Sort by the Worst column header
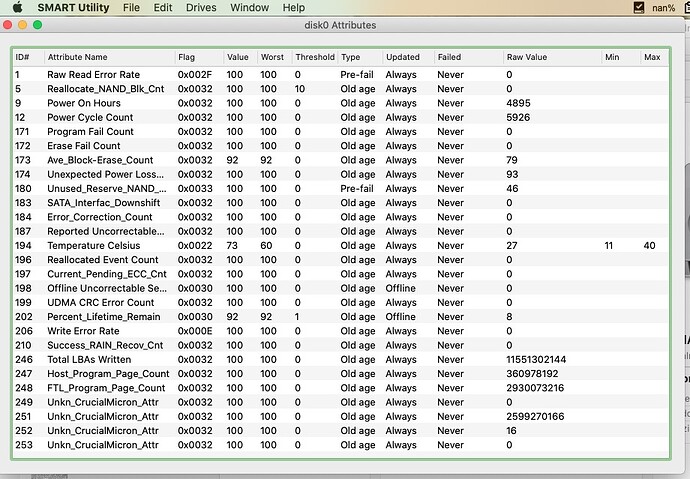 point(275,57)
